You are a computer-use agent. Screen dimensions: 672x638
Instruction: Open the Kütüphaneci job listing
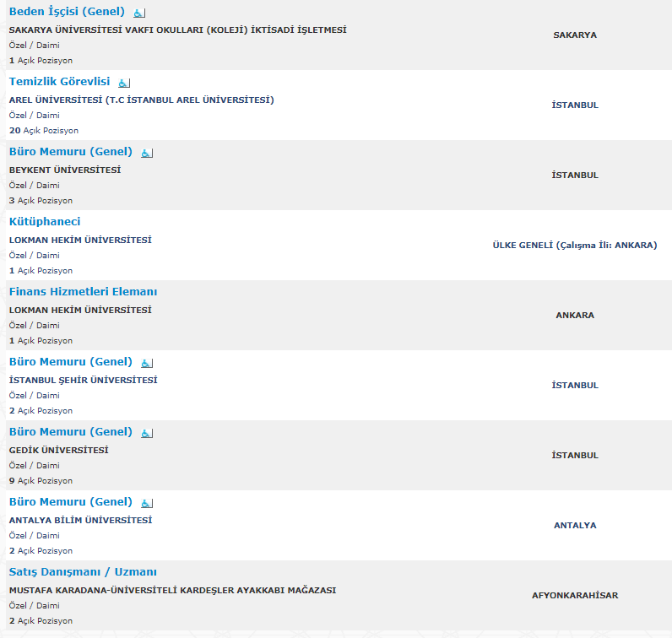point(45,221)
